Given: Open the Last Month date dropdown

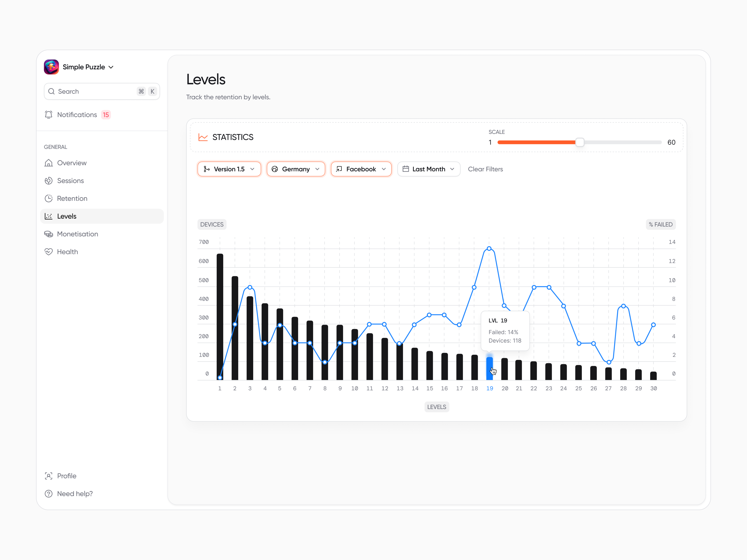Looking at the screenshot, I should (x=429, y=169).
